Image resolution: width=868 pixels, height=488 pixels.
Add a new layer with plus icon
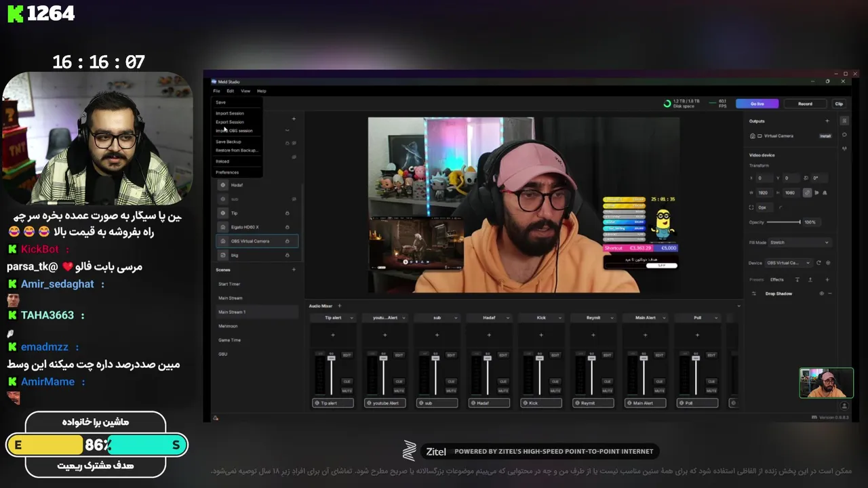[x=294, y=119]
